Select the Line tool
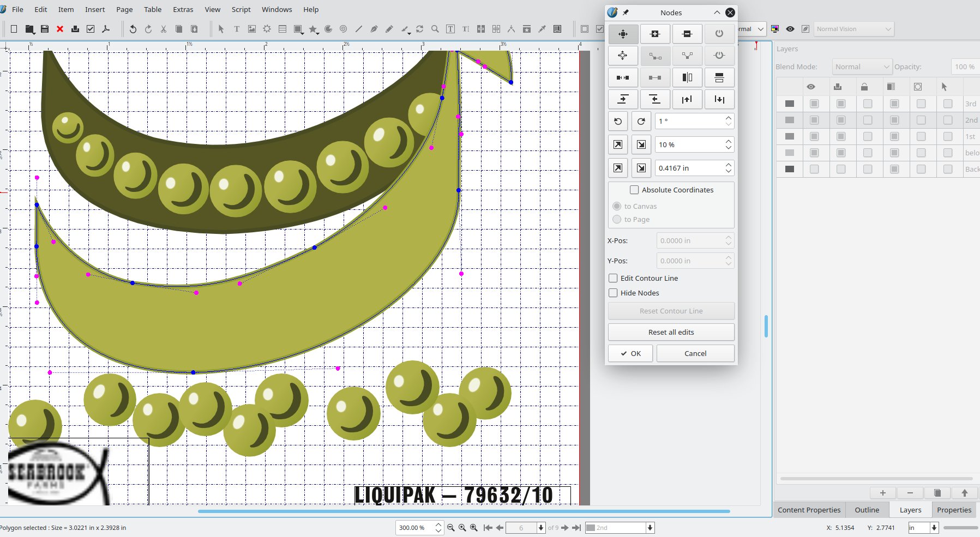The height and width of the screenshot is (537, 980). click(358, 29)
